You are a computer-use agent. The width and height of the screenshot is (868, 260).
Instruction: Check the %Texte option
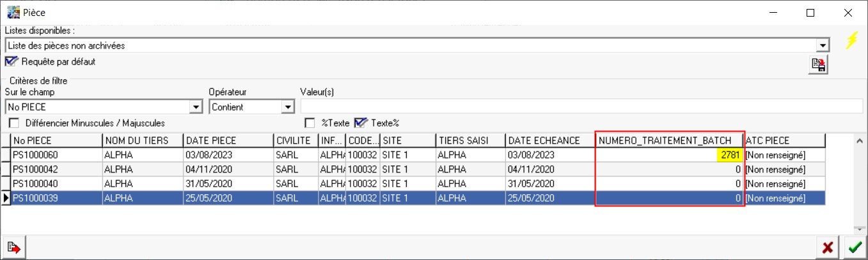tap(310, 123)
